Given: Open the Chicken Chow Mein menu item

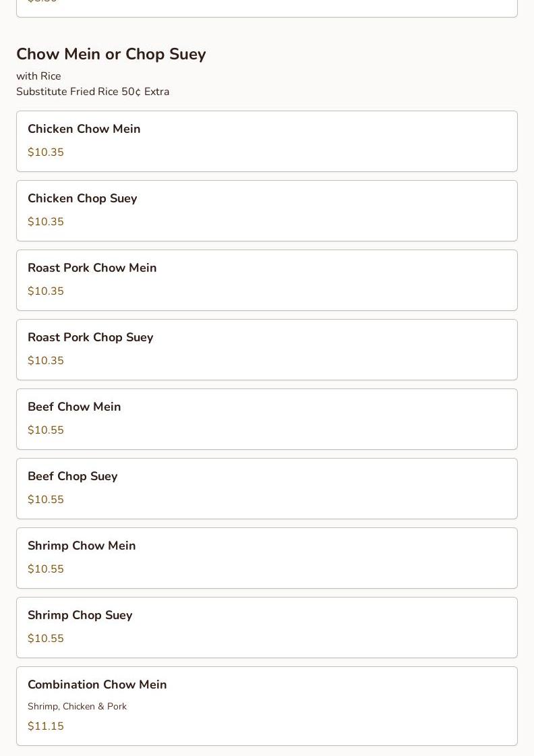Looking at the screenshot, I should point(266,141).
